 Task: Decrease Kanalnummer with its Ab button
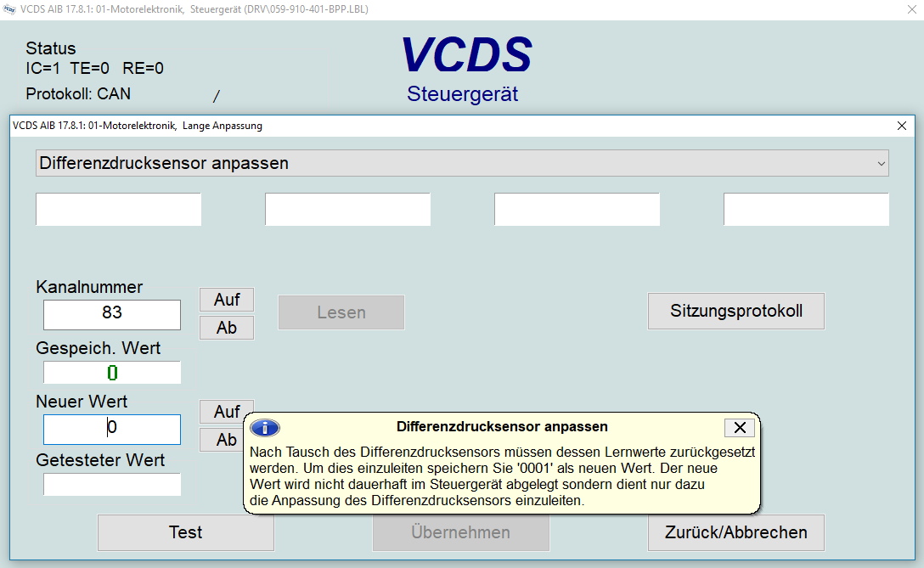(227, 328)
